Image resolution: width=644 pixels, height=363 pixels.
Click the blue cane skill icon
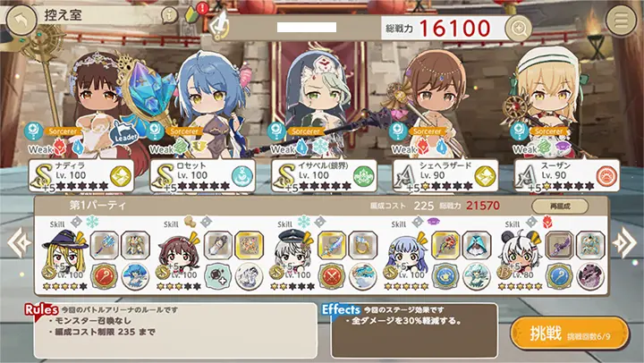559,276
